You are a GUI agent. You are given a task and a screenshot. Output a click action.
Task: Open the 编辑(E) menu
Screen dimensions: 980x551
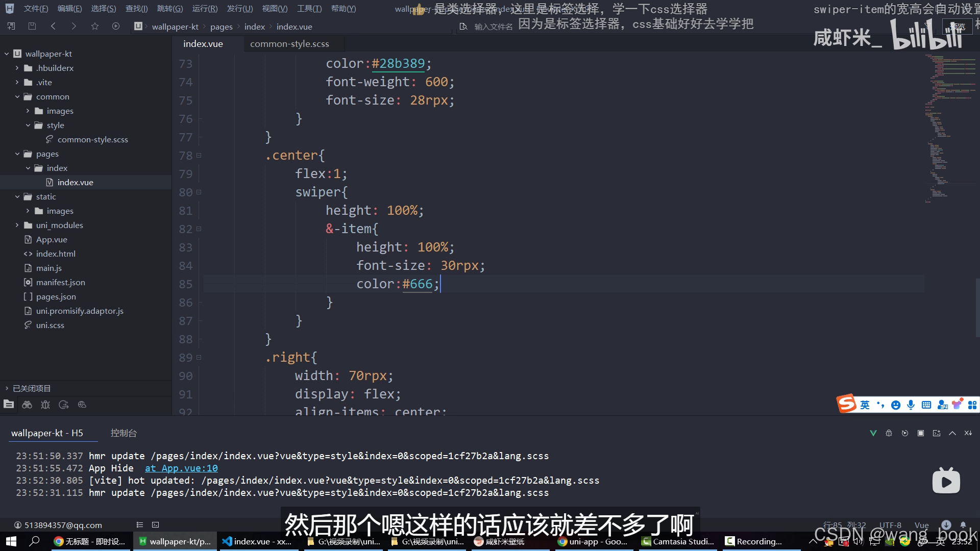point(69,9)
